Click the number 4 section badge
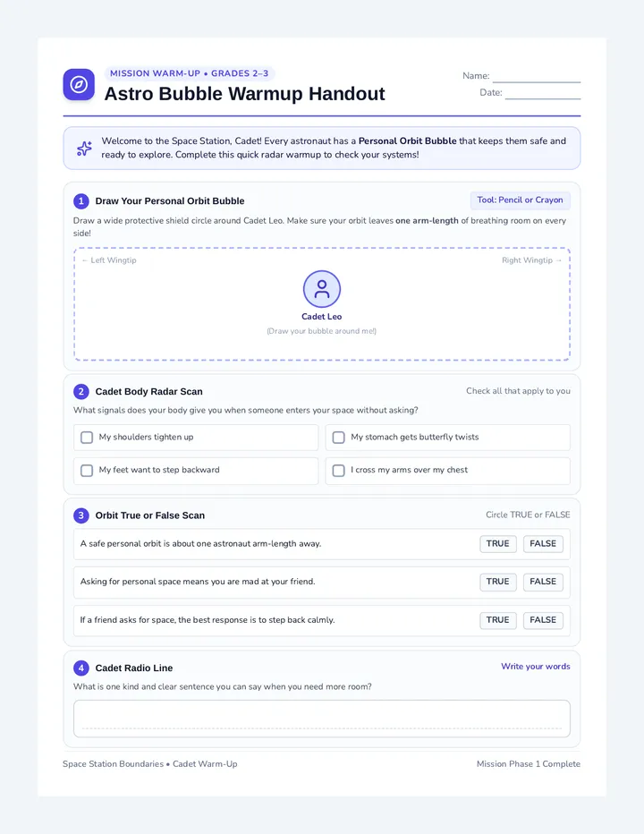The height and width of the screenshot is (834, 644). pyautogui.click(x=80, y=668)
